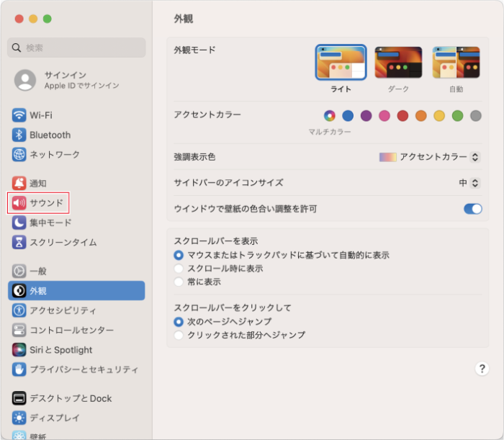
Task: Select the ネットワーク globe icon
Action: (19, 154)
